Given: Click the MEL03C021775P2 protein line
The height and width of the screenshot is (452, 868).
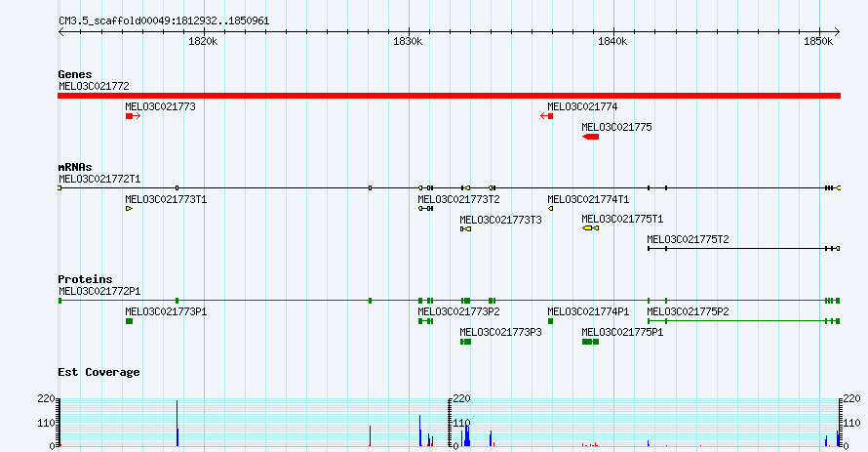Looking at the screenshot, I should click(x=744, y=321).
